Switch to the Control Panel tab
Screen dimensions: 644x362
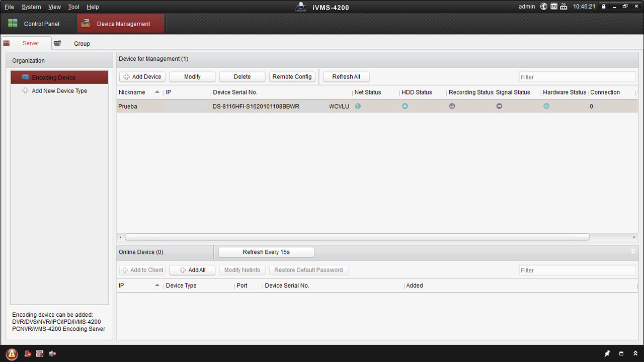(38, 24)
